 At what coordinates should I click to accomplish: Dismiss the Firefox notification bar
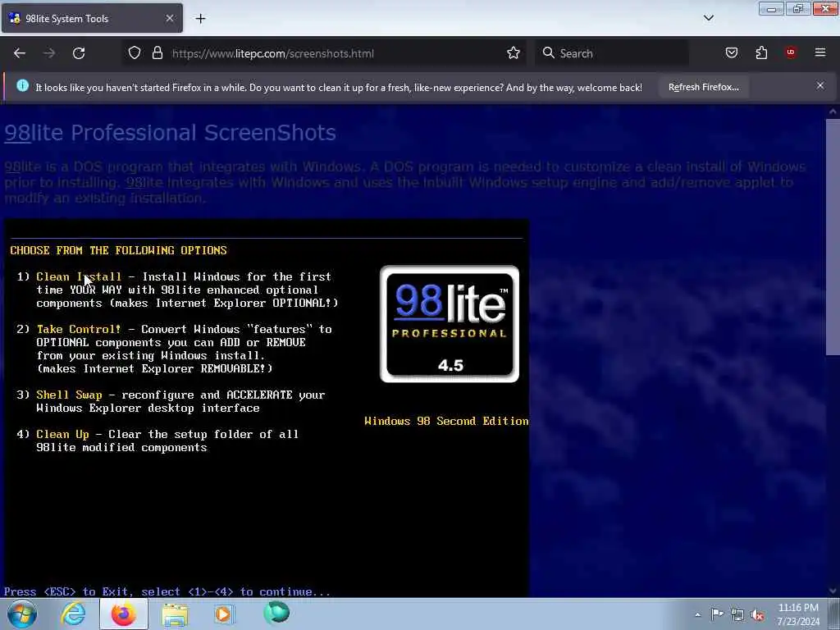pyautogui.click(x=820, y=85)
